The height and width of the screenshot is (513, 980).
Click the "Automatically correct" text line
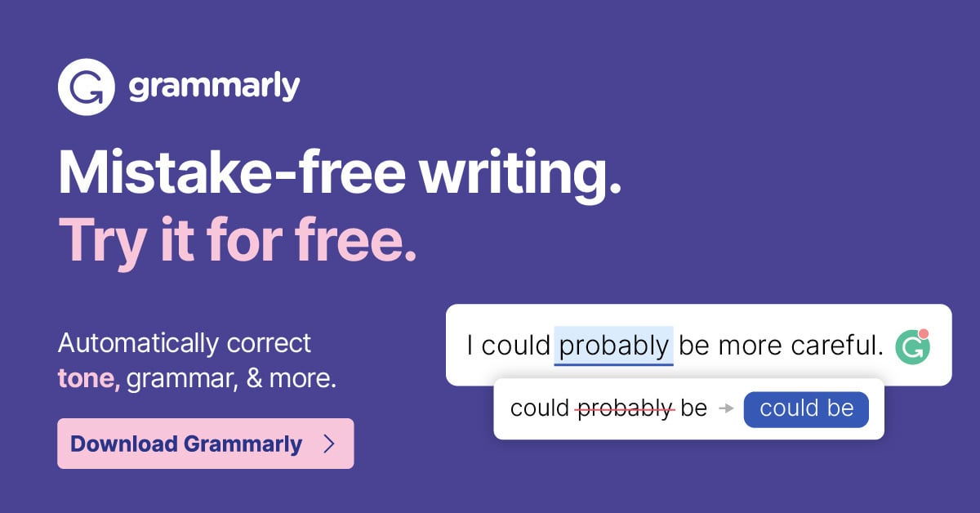[x=185, y=342]
